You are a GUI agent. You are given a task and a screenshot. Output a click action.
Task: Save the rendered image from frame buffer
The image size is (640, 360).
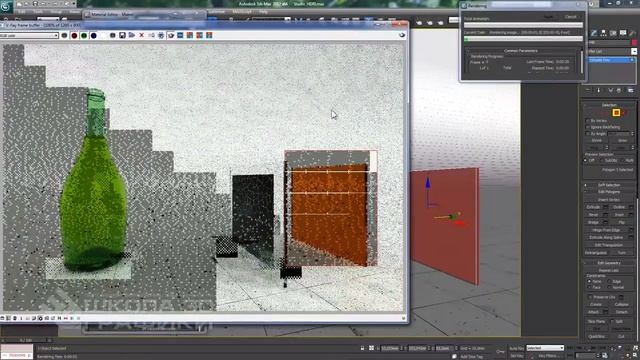coord(122,36)
